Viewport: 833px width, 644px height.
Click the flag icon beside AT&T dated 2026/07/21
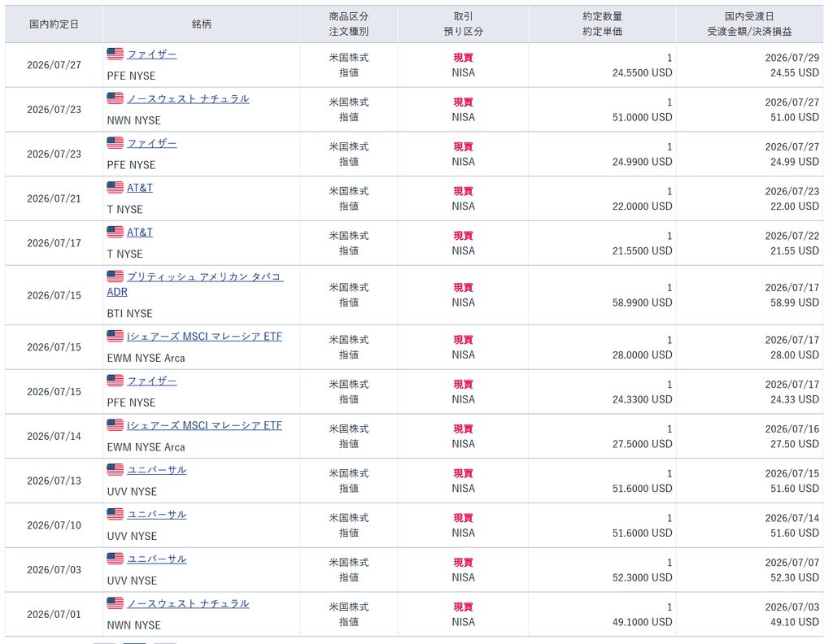(115, 187)
